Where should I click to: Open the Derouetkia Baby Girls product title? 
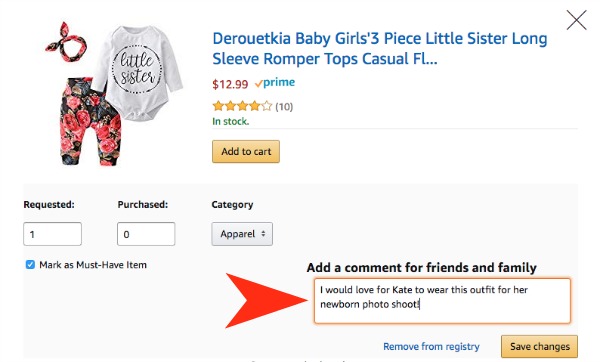pos(380,49)
